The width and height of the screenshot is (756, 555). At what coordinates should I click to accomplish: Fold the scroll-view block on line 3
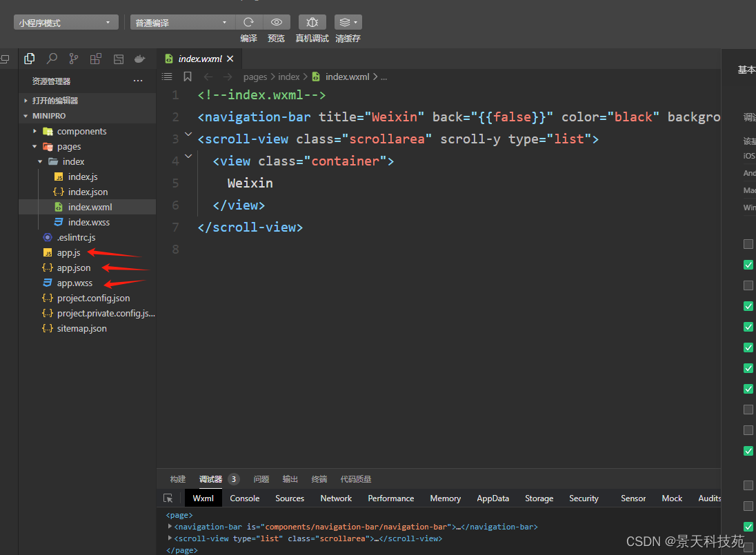[x=188, y=134]
